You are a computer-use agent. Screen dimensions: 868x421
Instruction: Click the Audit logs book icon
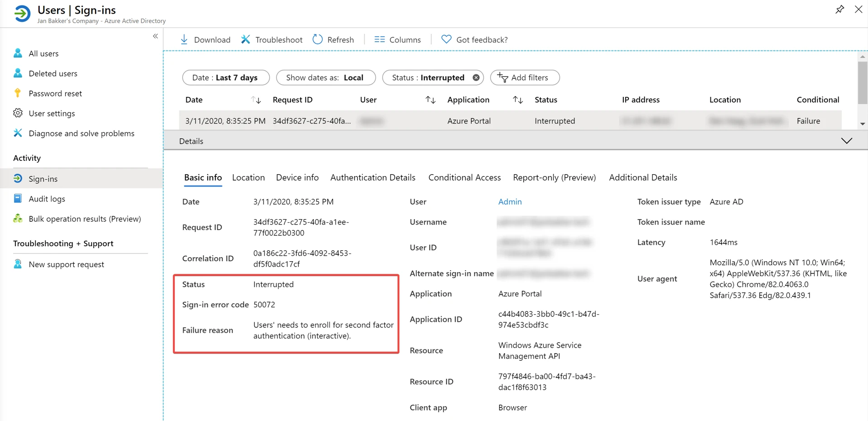pos(18,198)
